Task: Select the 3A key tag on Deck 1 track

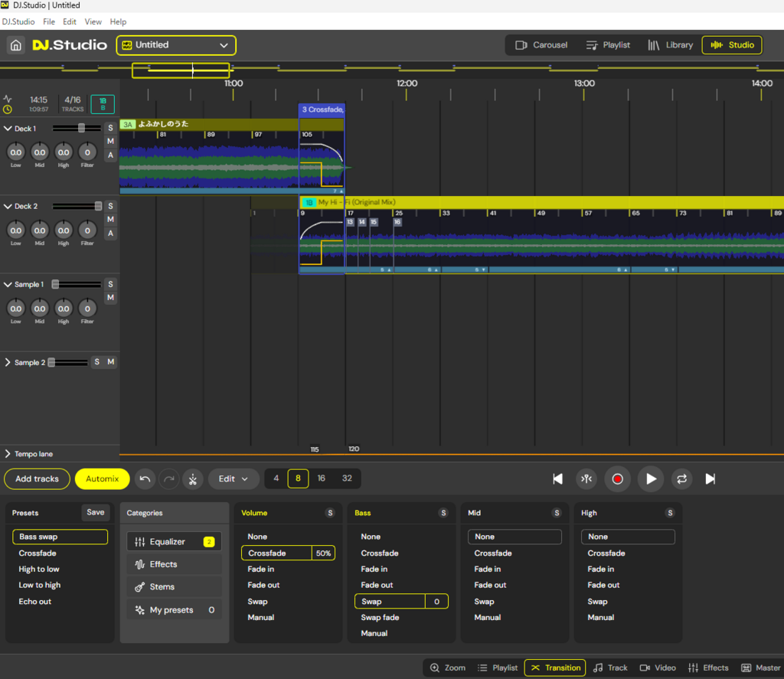Action: (x=128, y=125)
